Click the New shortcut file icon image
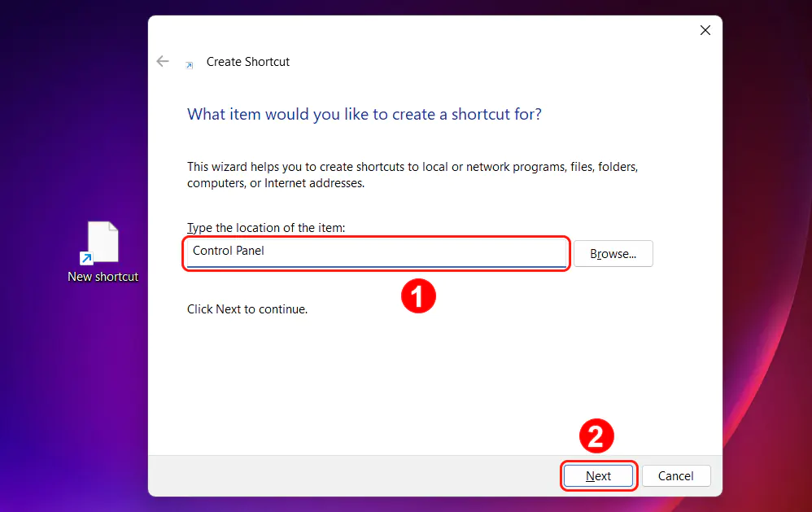Viewport: 812px width, 512px height. tap(102, 242)
